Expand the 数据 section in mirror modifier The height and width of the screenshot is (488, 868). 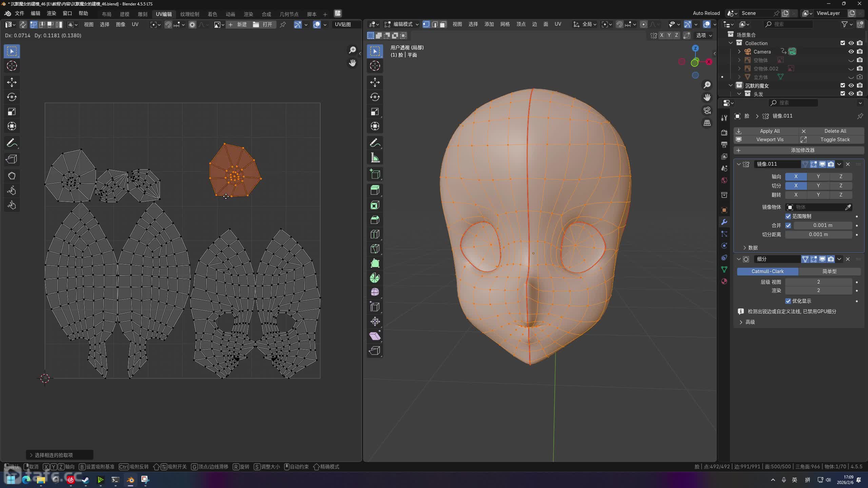(750, 248)
